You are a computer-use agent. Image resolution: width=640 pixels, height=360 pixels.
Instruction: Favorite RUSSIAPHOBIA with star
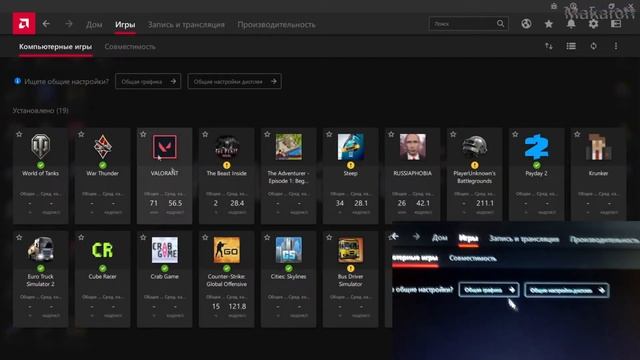pyautogui.click(x=391, y=134)
